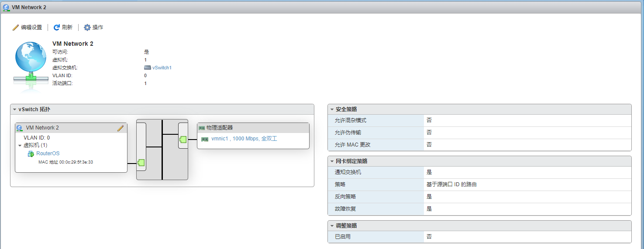Collapse the NIC teaming policy section
644x249 pixels.
332,161
